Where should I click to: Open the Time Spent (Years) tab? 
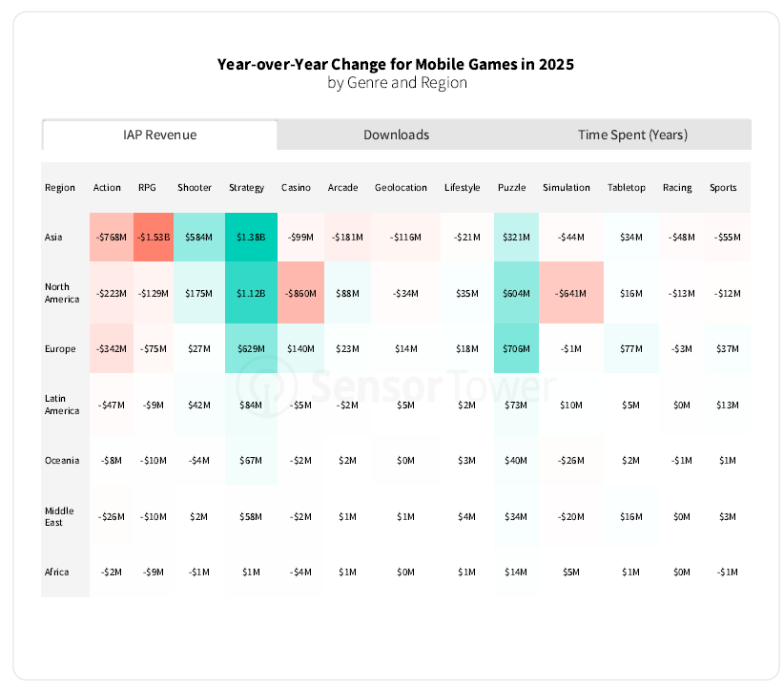[x=632, y=135]
